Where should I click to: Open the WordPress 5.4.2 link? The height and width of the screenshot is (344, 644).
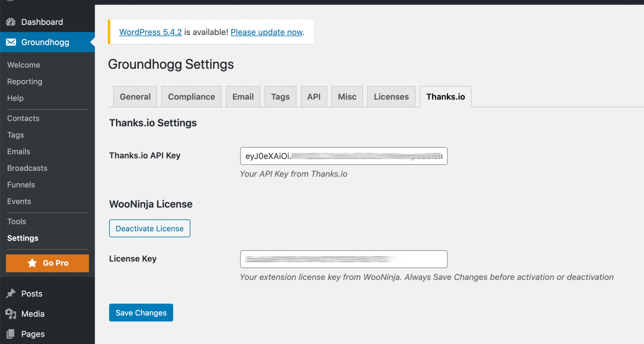tap(151, 32)
